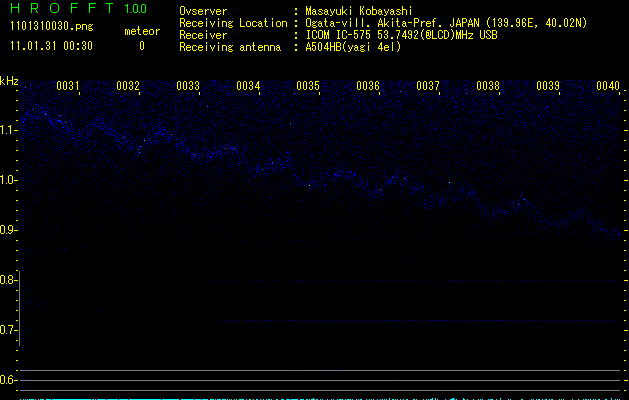The width and height of the screenshot is (629, 400).
Task: Click the HROFFT 1.0.0 title text
Action: [x=79, y=8]
